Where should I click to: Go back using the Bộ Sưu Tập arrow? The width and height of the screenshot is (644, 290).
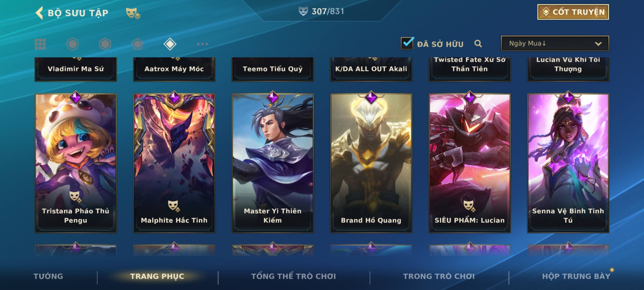tap(39, 13)
